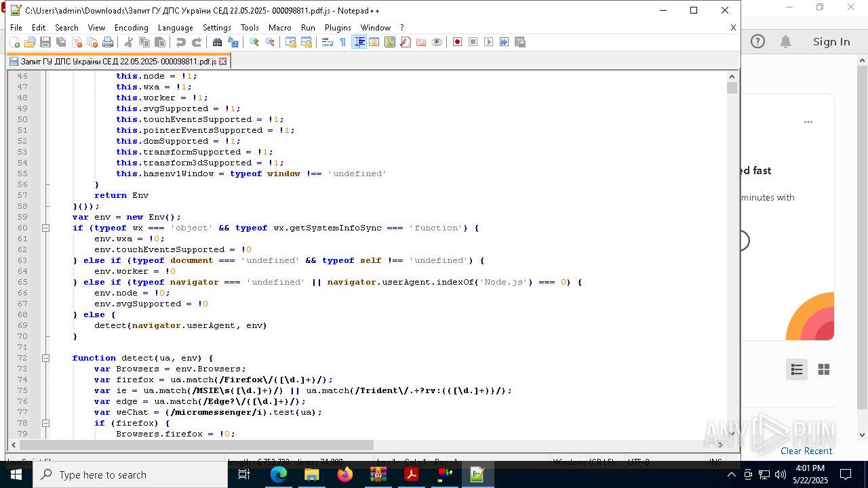Start macro recording with red dot icon
The width and height of the screenshot is (868, 488).
(x=458, y=42)
